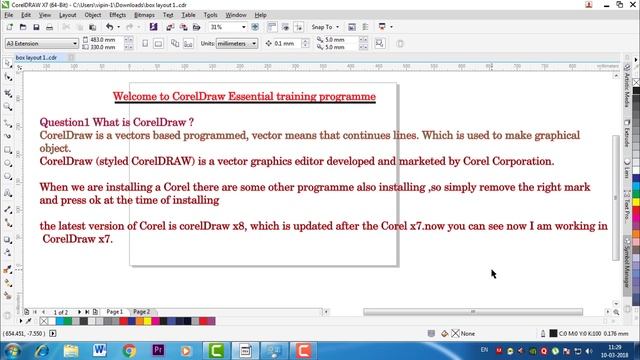Select the Parallel Dimension tool

coord(8,209)
